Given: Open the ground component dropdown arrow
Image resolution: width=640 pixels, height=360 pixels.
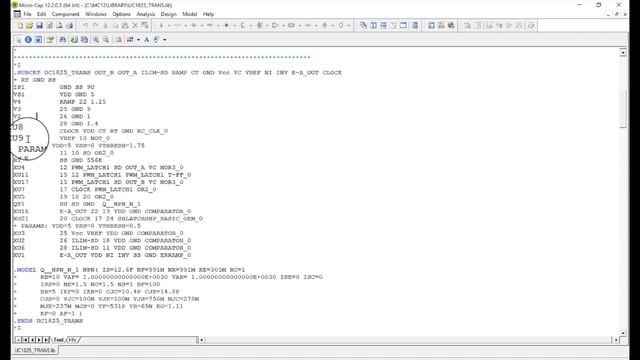Looking at the screenshot, I should tap(169, 26).
